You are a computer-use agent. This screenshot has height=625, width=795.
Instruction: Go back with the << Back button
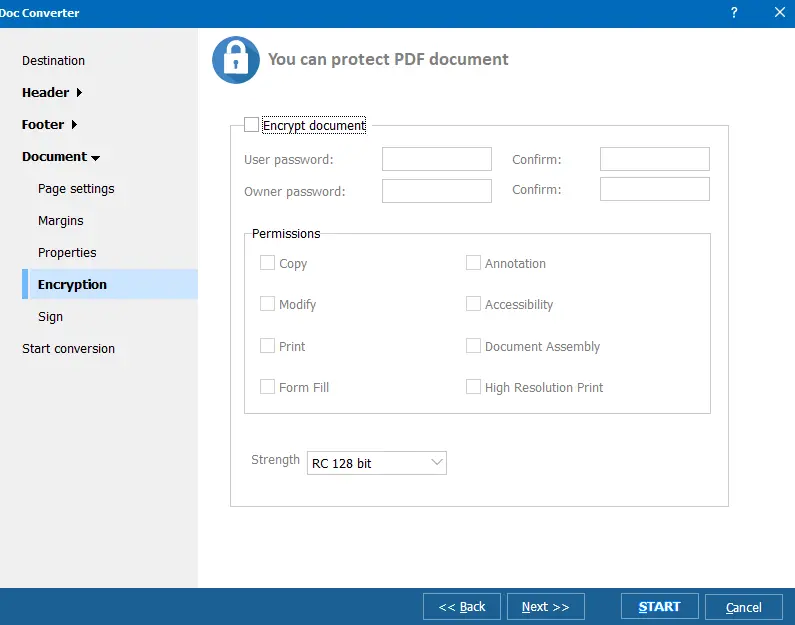click(462, 606)
